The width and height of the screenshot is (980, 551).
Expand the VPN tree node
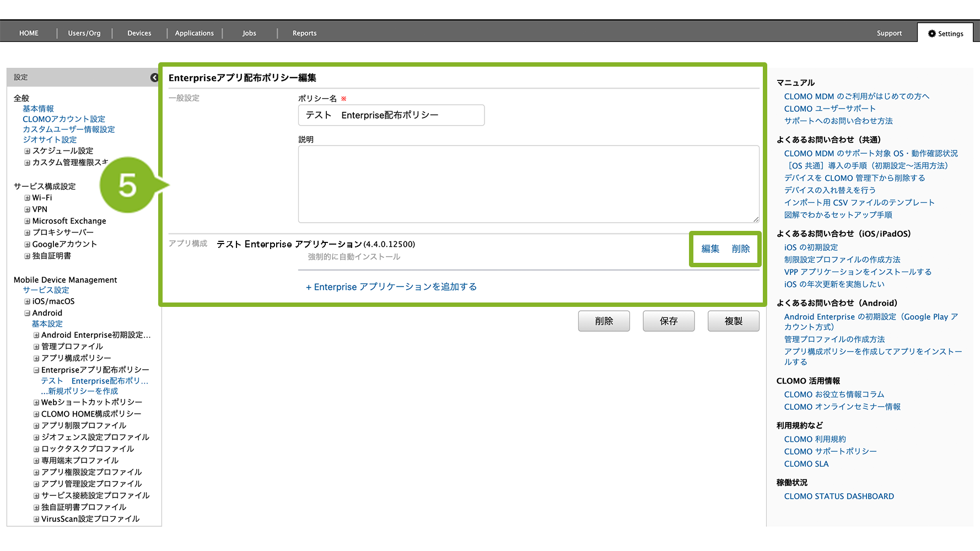tap(27, 209)
